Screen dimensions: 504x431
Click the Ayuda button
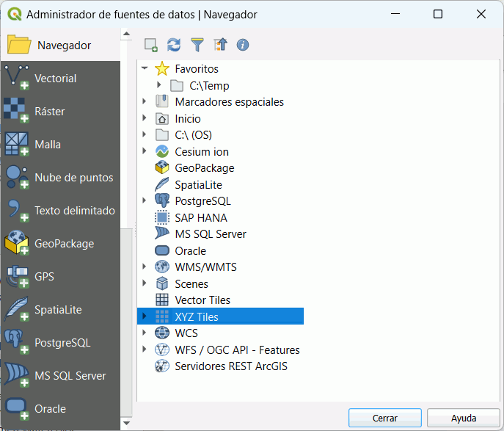(463, 418)
